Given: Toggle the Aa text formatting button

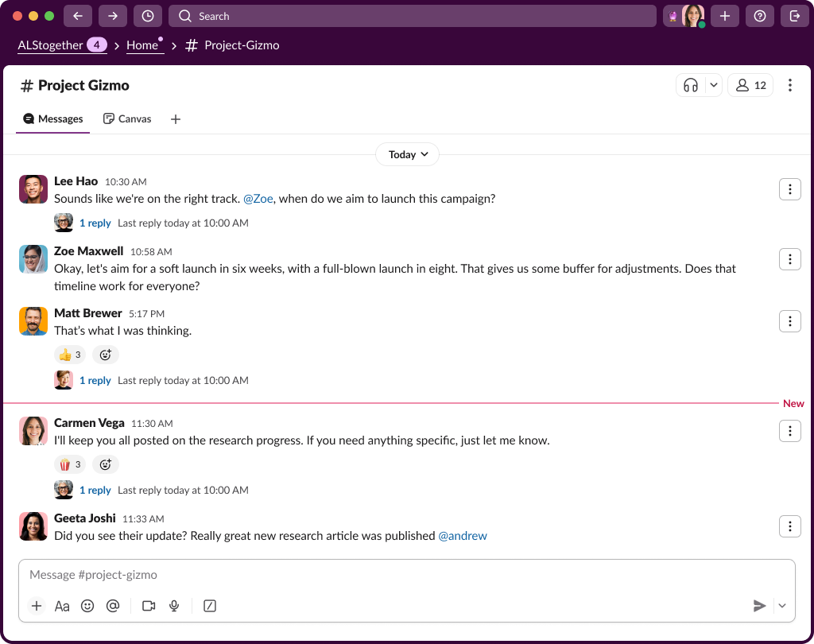Looking at the screenshot, I should [62, 606].
